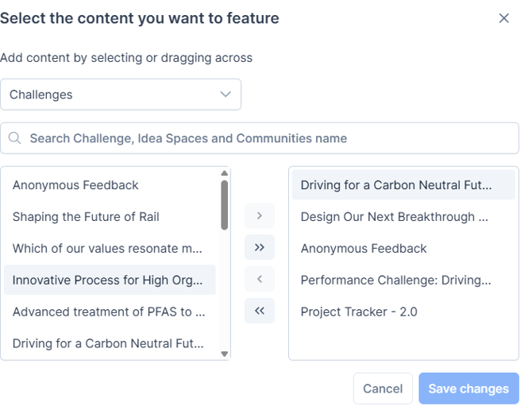
Task: Focus the Search Challenge name field
Action: [x=270, y=138]
